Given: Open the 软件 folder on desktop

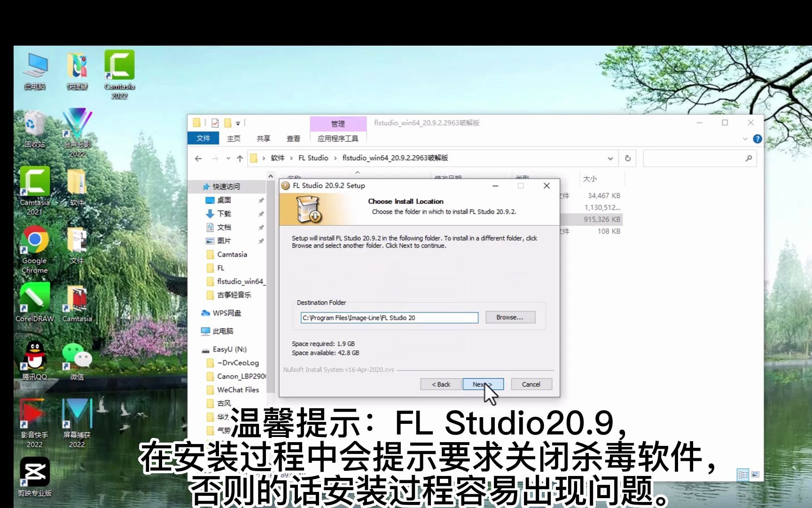Looking at the screenshot, I should [77, 187].
